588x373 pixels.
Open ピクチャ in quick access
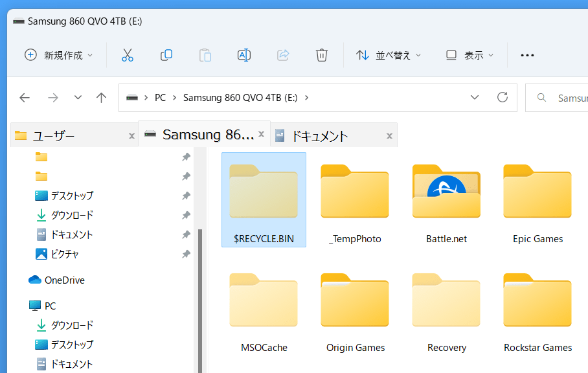(56, 254)
